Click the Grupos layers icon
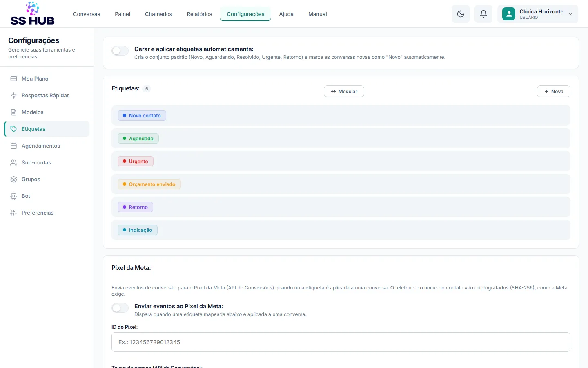Viewport: 588px width, 368px height. (13, 179)
